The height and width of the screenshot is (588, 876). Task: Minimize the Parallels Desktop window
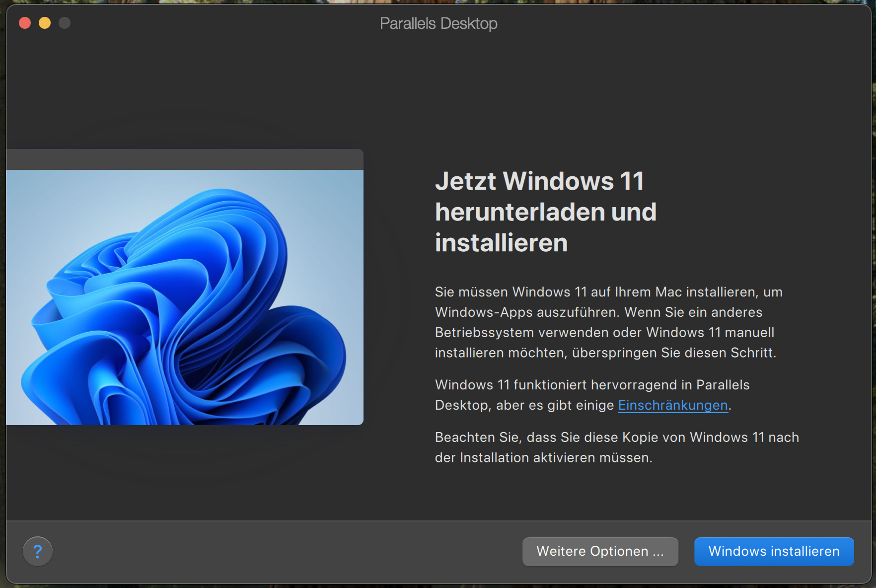(x=45, y=23)
